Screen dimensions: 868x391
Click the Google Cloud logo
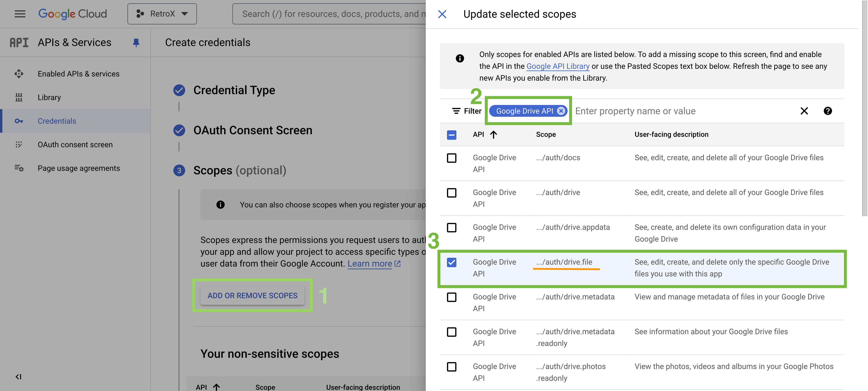tap(73, 14)
